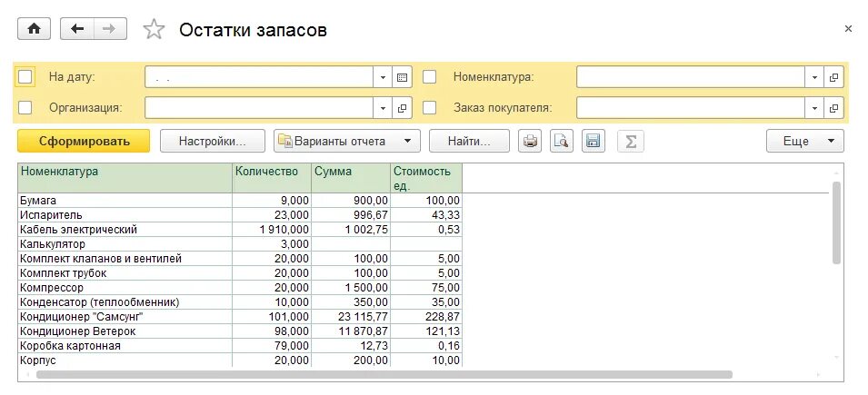Image resolution: width=868 pixels, height=395 pixels.
Task: Enable the На дату filter checkbox
Action: [x=25, y=77]
